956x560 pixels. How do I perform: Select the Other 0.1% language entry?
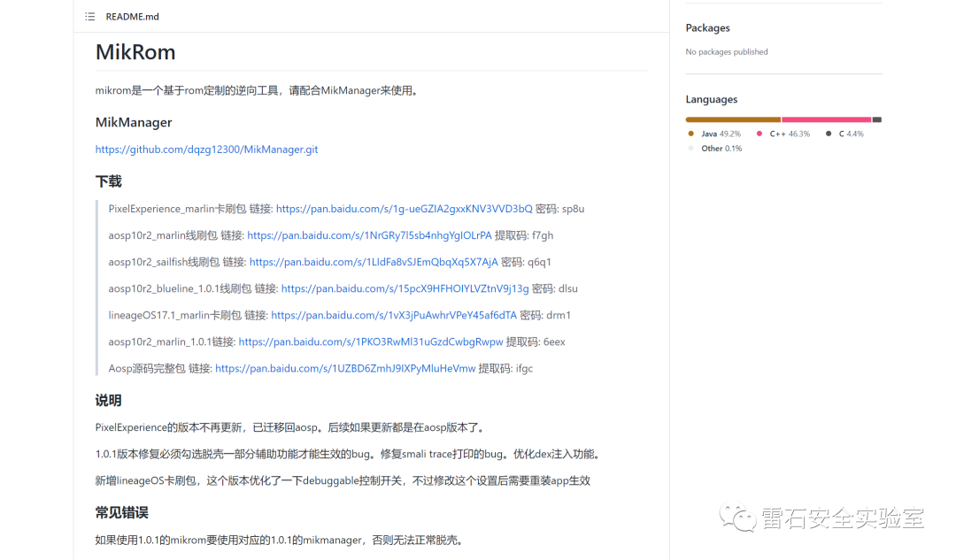click(714, 149)
